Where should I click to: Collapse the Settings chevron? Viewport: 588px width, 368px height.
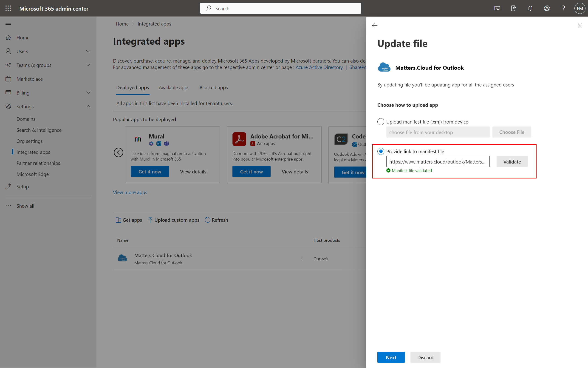click(88, 106)
